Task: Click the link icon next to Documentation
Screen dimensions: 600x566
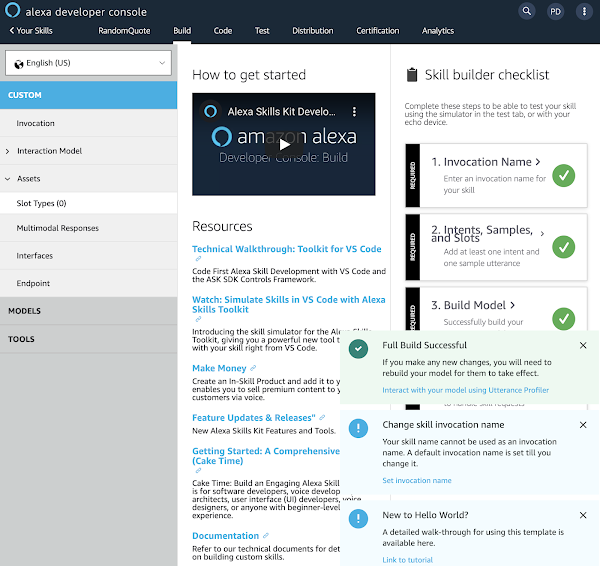Action: [x=266, y=536]
